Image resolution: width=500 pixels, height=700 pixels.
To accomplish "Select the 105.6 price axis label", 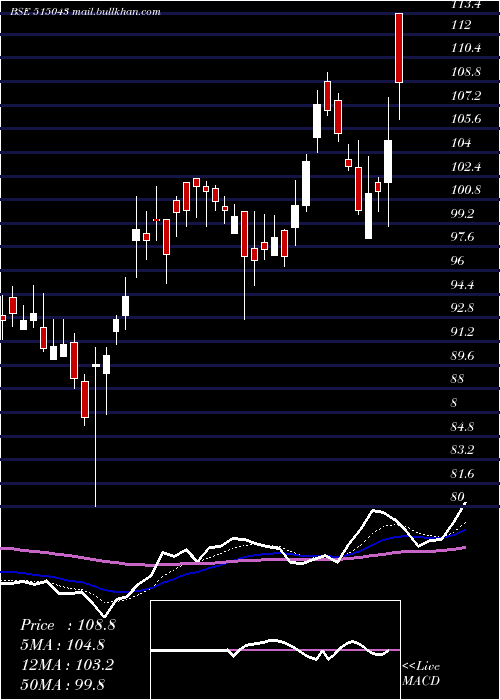I will pyautogui.click(x=466, y=119).
